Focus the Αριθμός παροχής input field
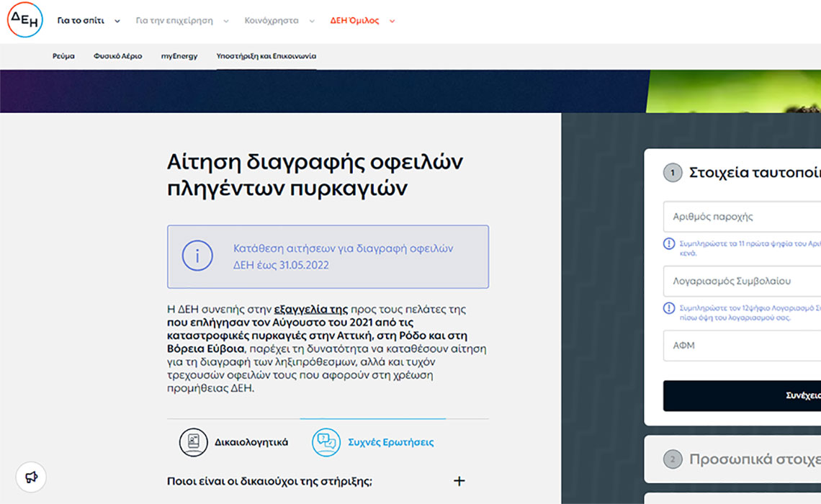This screenshot has width=821, height=504. pyautogui.click(x=742, y=217)
